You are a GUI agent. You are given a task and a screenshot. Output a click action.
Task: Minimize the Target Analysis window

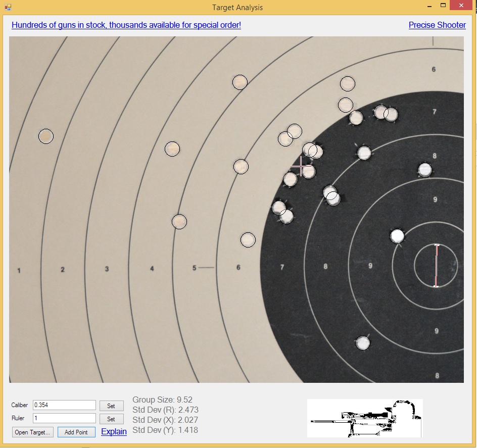(430, 6)
